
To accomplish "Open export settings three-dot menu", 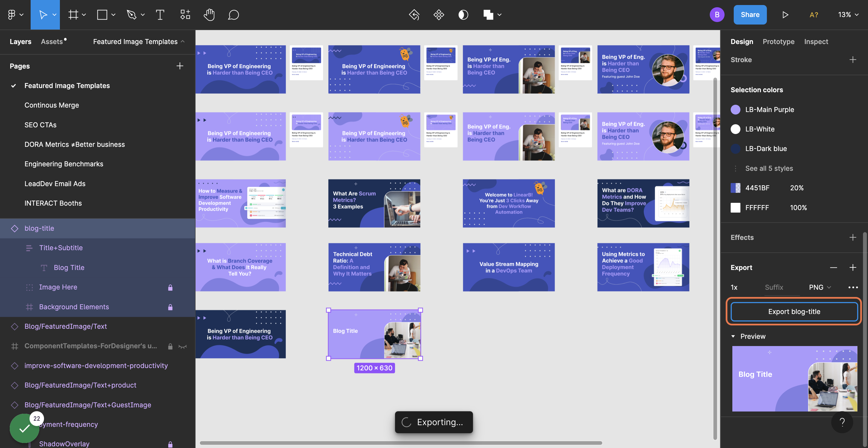I will [853, 287].
